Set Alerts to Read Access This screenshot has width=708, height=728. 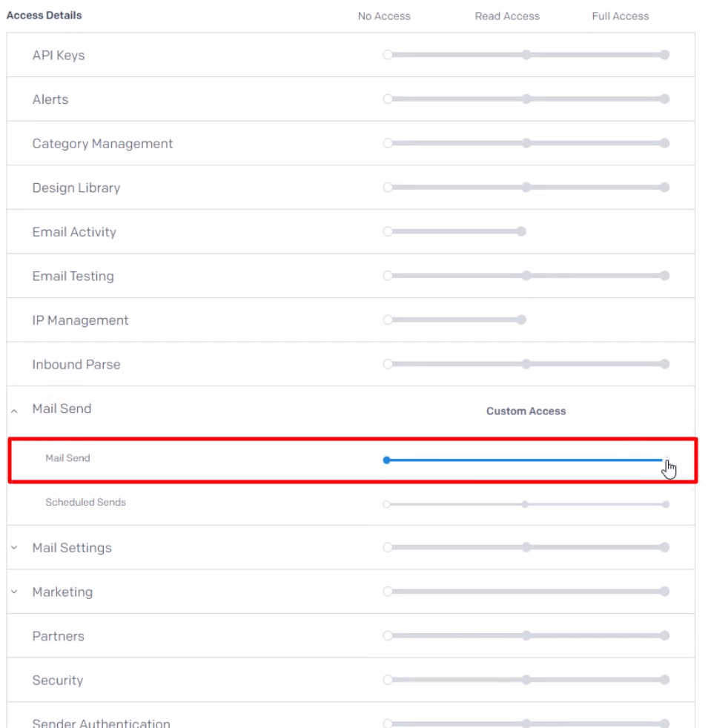tap(526, 99)
